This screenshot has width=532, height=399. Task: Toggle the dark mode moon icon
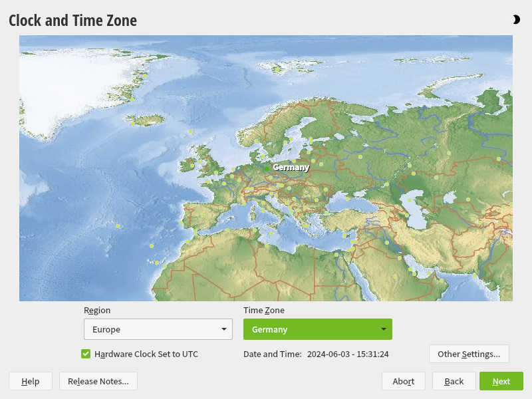[516, 20]
